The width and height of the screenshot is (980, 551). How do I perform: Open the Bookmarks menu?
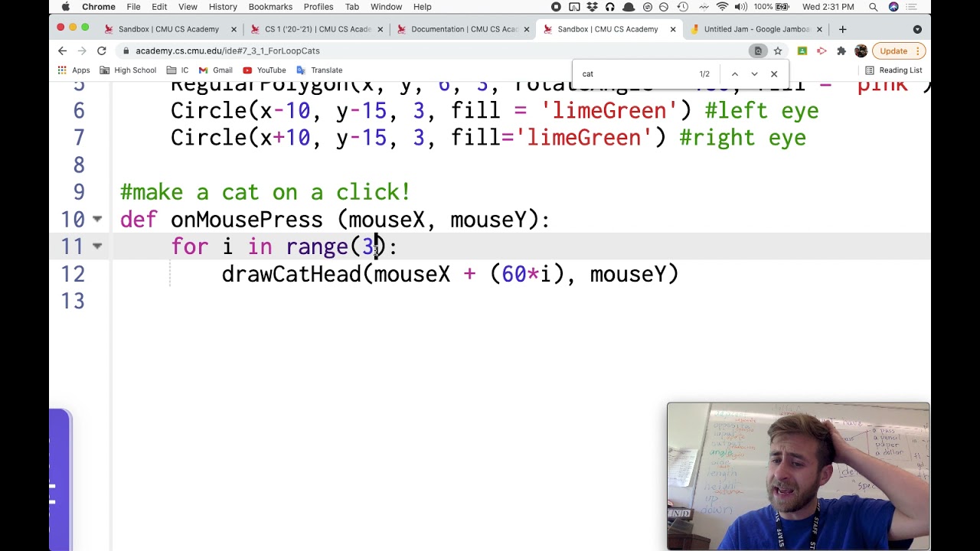(x=270, y=7)
